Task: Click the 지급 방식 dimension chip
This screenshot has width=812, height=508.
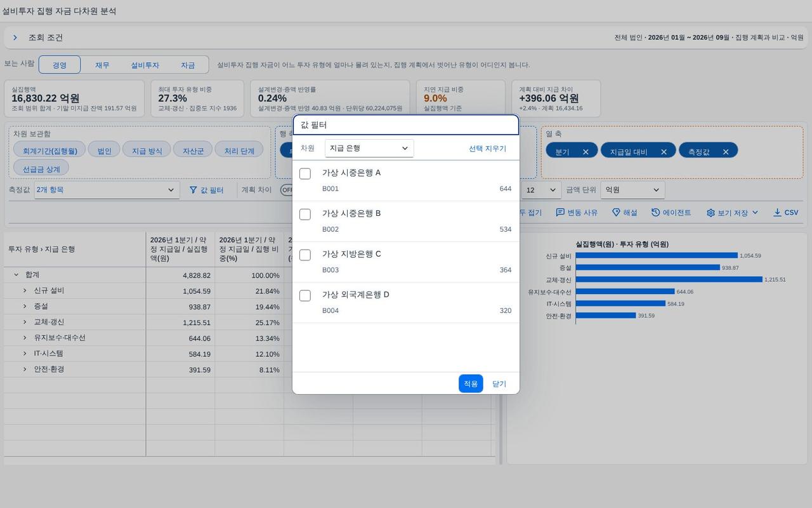Action: point(147,150)
